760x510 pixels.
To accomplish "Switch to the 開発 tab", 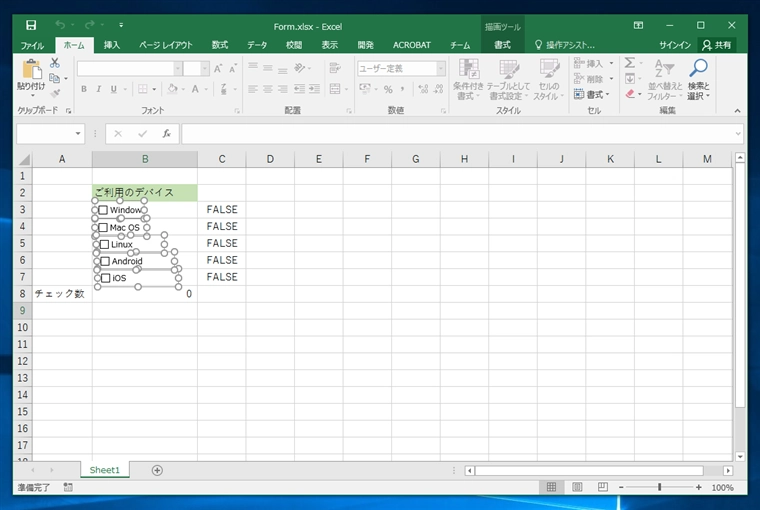I will pos(365,45).
